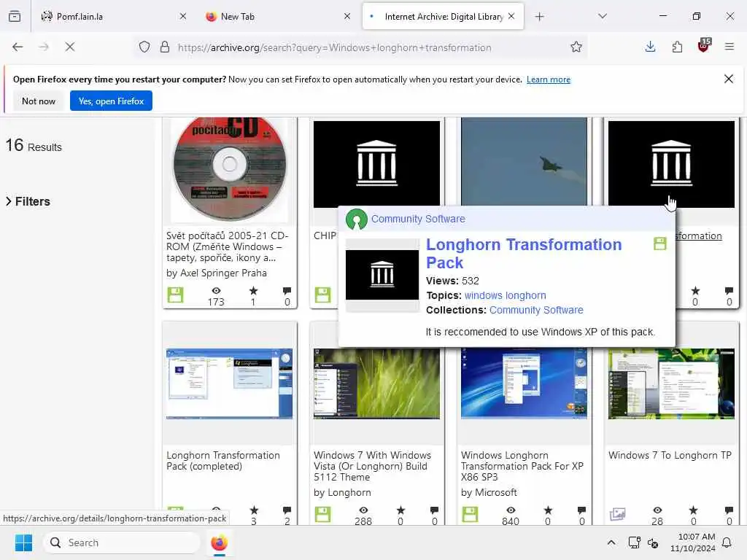Open Windows 7 With Windows Vista title
Image resolution: width=747 pixels, height=560 pixels.
coord(372,466)
